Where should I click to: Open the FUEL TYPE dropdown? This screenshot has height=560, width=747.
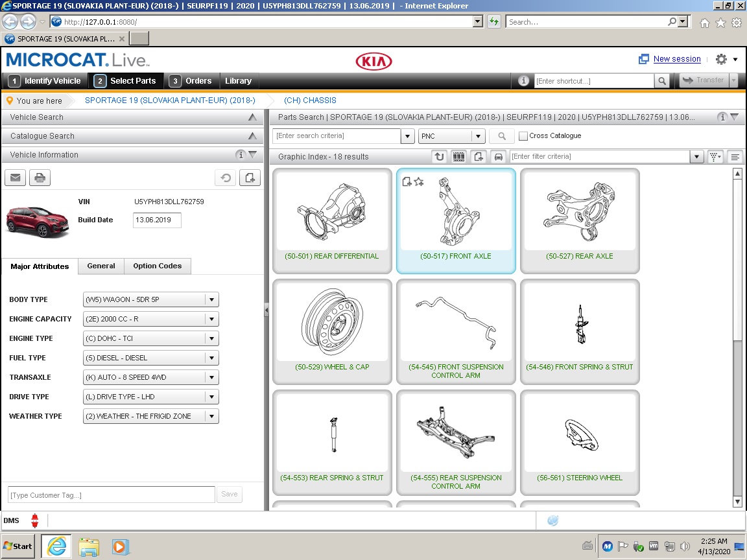211,358
